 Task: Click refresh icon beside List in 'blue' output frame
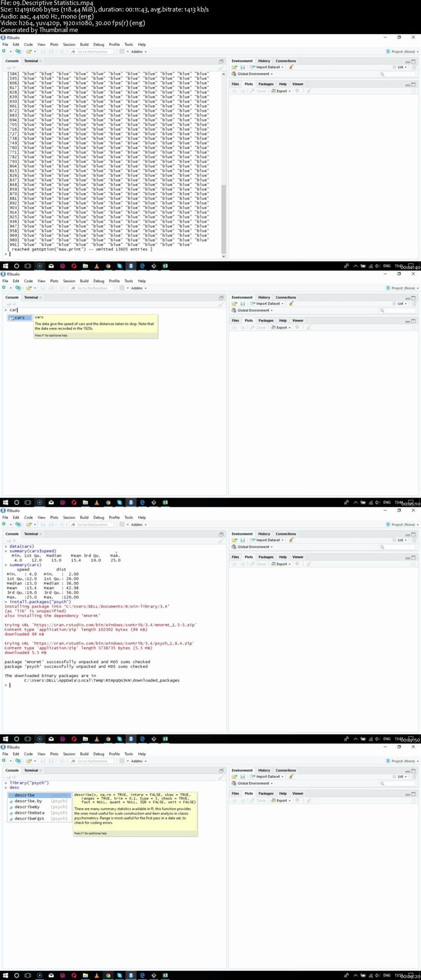pyautogui.click(x=414, y=67)
